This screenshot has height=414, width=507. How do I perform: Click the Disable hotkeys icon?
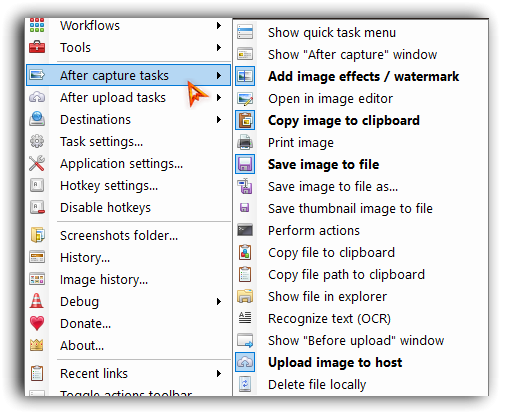pyautogui.click(x=37, y=207)
